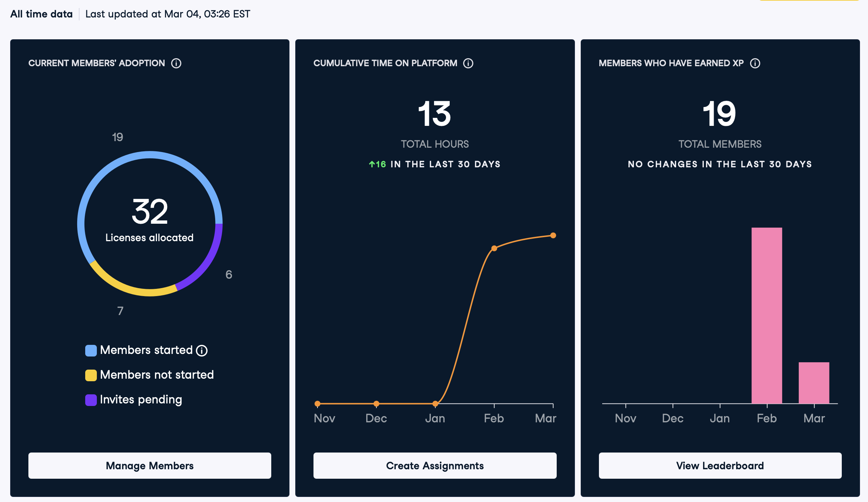Click the Mar bar in XP chart

pyautogui.click(x=814, y=383)
